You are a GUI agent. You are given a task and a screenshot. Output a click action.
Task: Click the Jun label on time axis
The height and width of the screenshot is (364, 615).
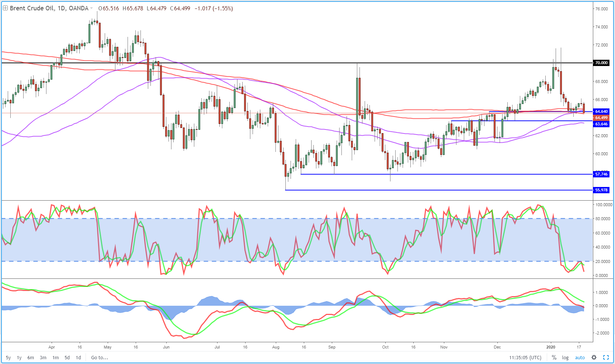[x=166, y=347]
